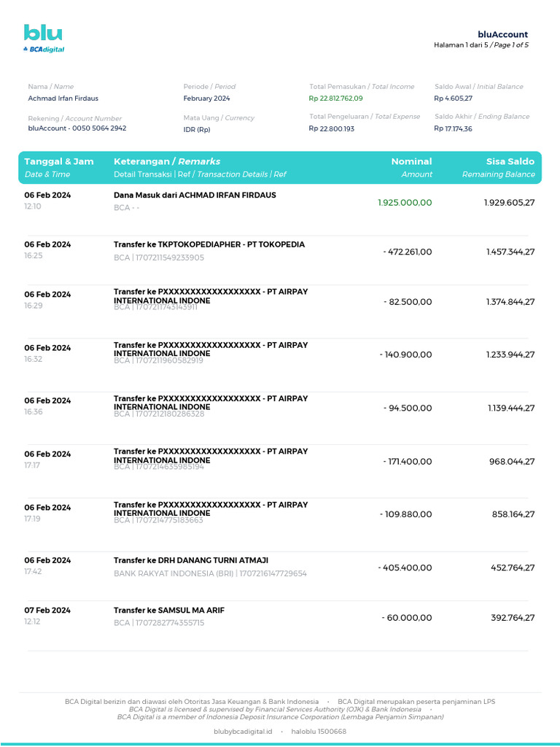Select the incoming amount 1.925.000,00
560x747 pixels.
pyautogui.click(x=405, y=203)
